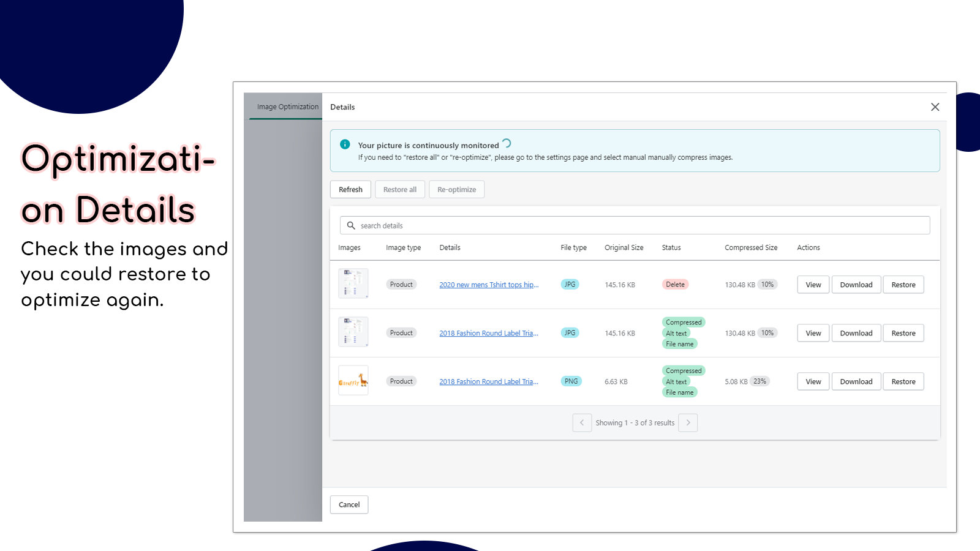Go to next results page arrow

688,422
